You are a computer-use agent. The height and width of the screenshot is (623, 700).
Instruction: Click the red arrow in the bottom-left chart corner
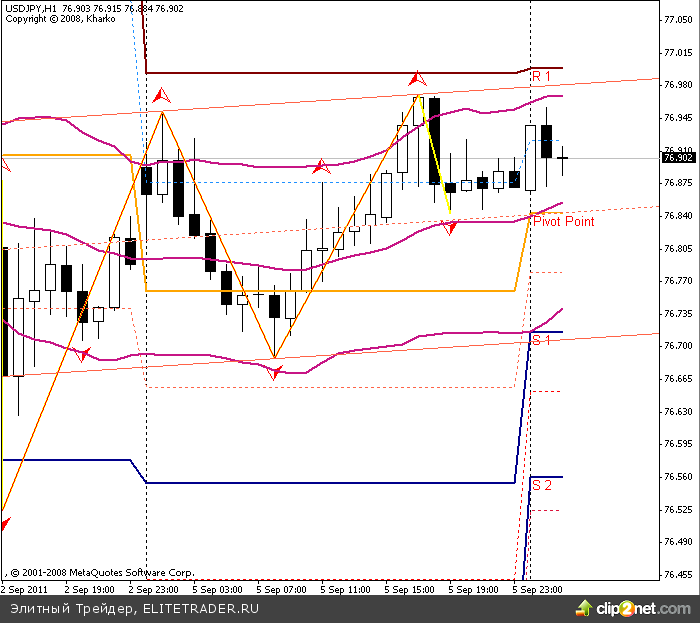tap(5, 523)
